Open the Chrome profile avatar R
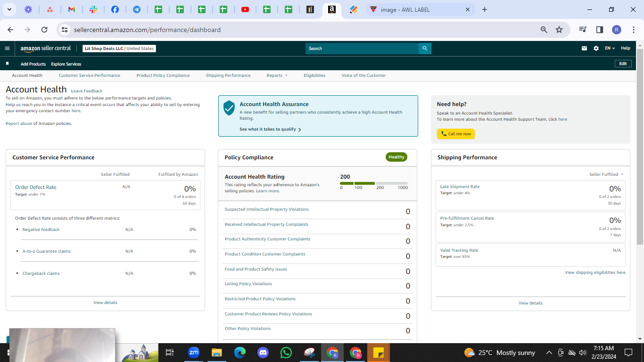 point(617,30)
